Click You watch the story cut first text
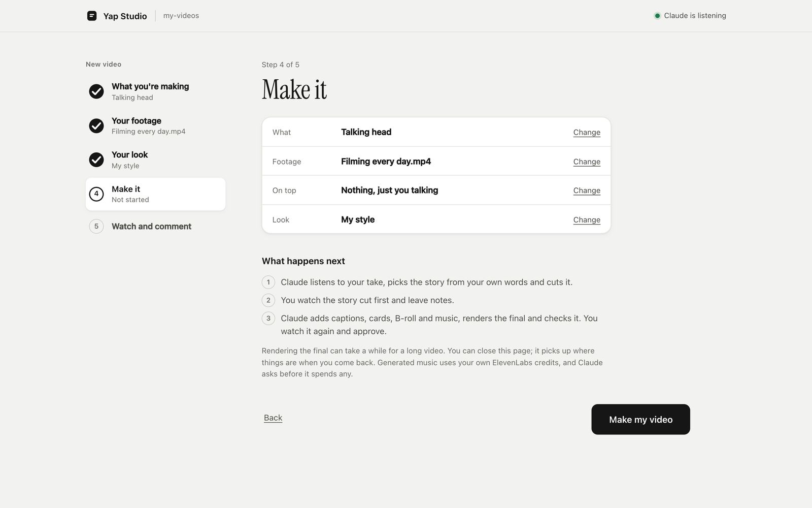812x508 pixels. [367, 300]
